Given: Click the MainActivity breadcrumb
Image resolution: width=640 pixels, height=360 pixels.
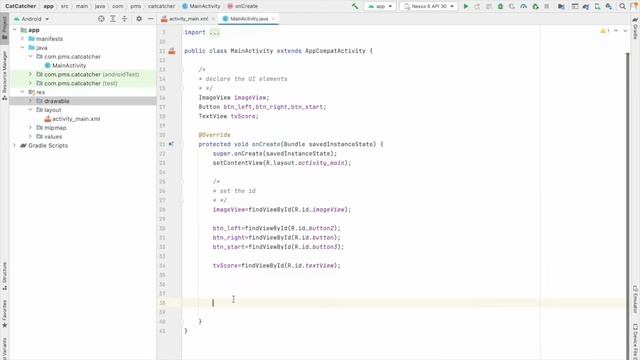Looking at the screenshot, I should (201, 6).
